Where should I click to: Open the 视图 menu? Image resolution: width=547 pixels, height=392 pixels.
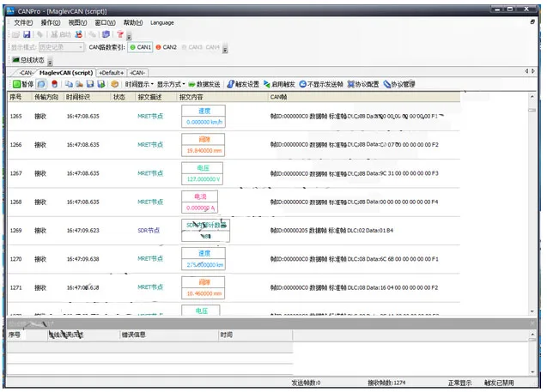77,22
